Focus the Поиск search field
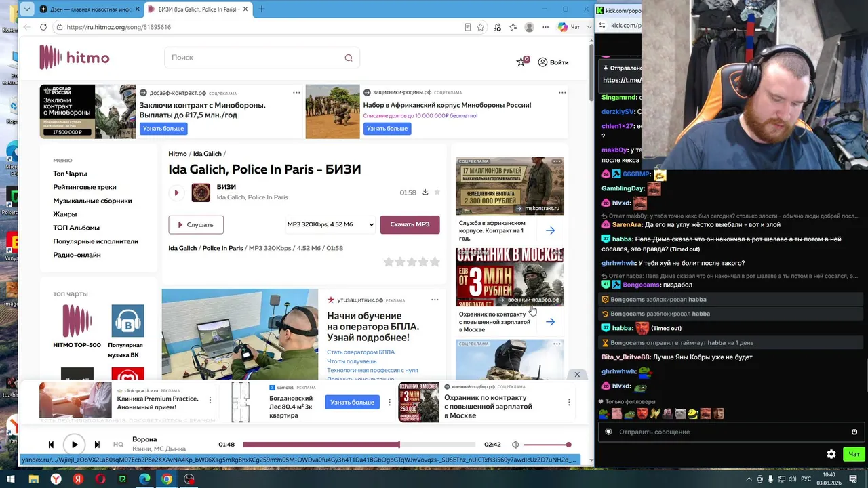 click(x=262, y=58)
